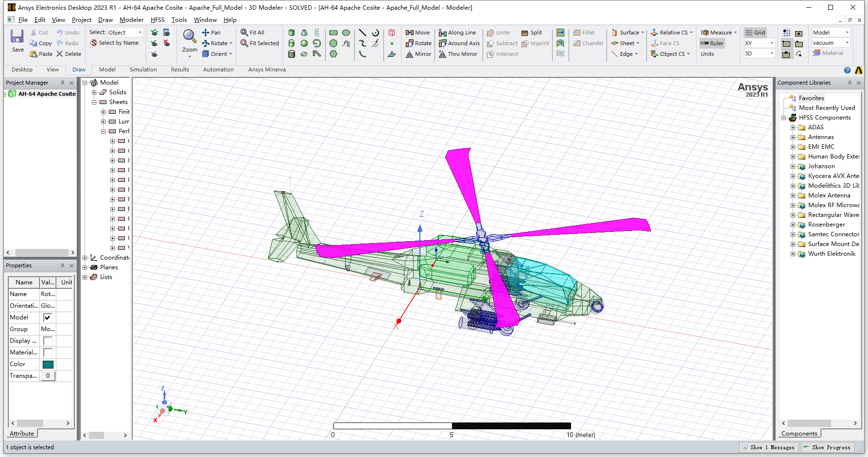Click the Paste button

tap(41, 54)
